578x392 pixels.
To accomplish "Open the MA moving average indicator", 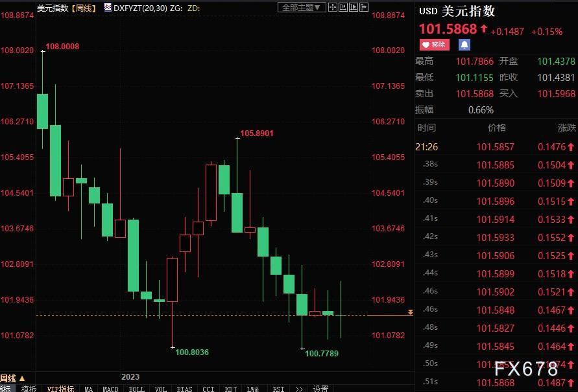I will click(x=88, y=389).
